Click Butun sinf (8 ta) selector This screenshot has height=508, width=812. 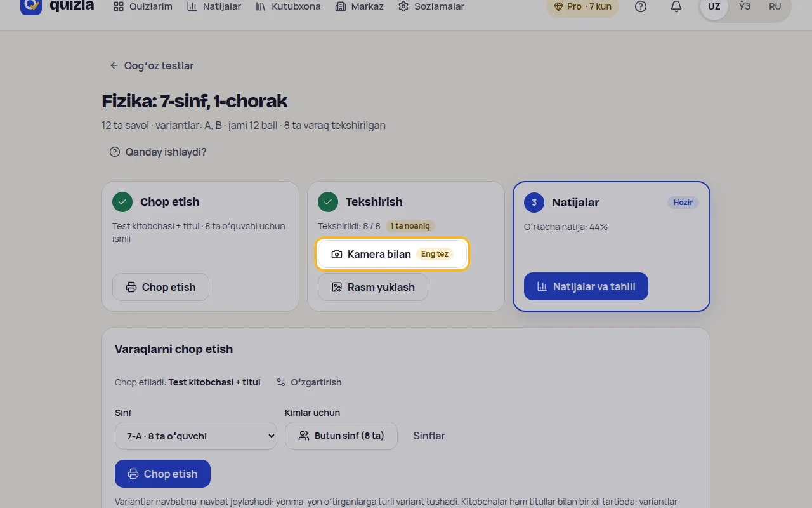pyautogui.click(x=341, y=436)
